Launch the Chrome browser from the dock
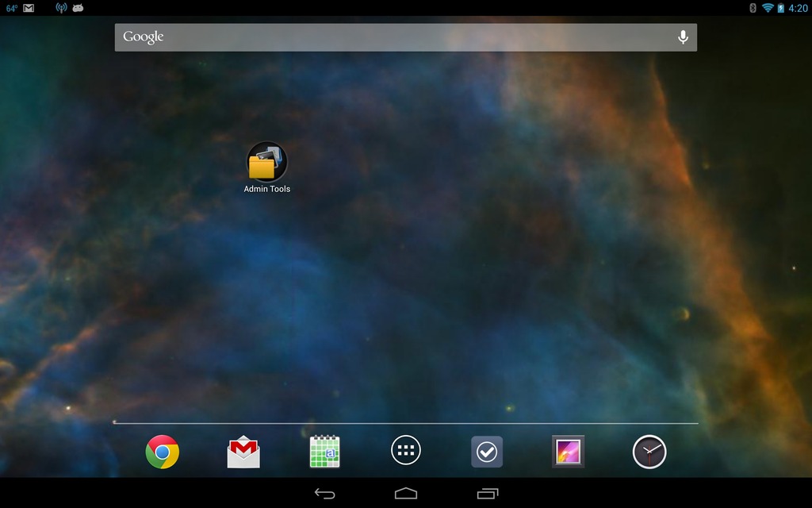Screen dimensions: 812x508 (x=162, y=452)
